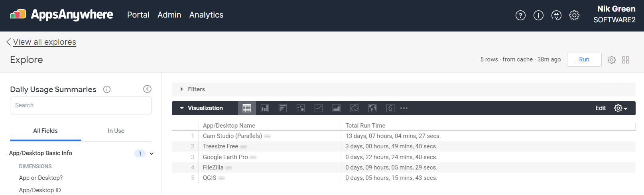Collapse the field picker with the arrow icon

147,89
